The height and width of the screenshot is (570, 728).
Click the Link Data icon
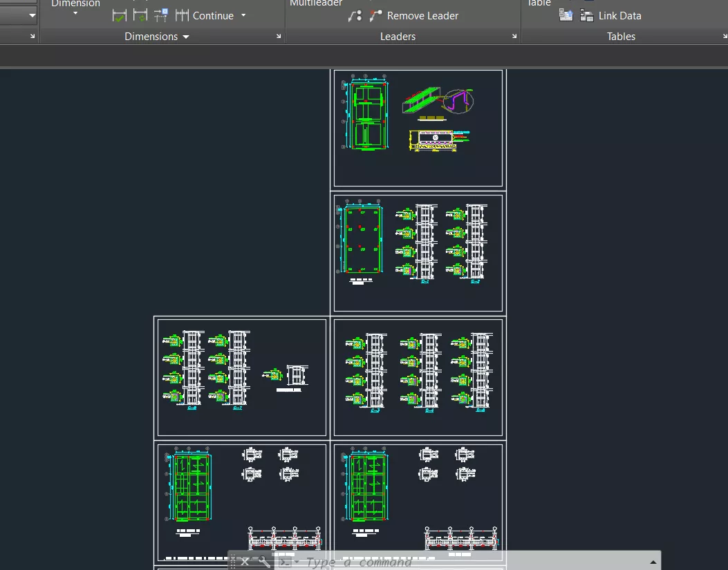[x=587, y=15]
